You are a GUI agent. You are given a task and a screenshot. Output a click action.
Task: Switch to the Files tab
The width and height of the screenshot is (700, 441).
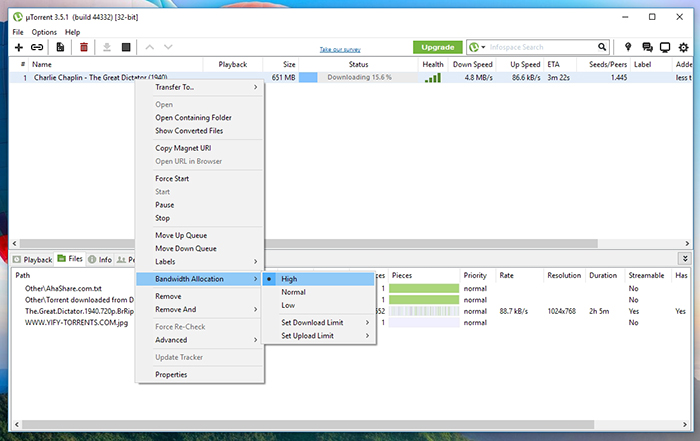[70, 259]
